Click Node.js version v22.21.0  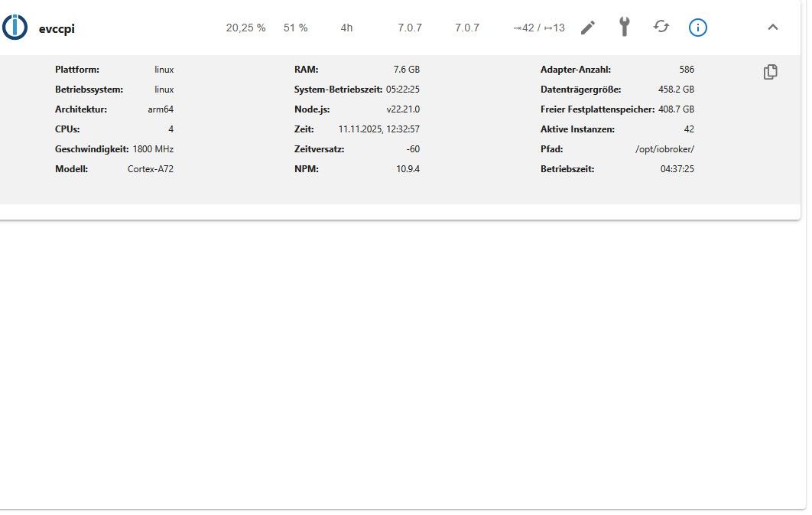pyautogui.click(x=403, y=109)
